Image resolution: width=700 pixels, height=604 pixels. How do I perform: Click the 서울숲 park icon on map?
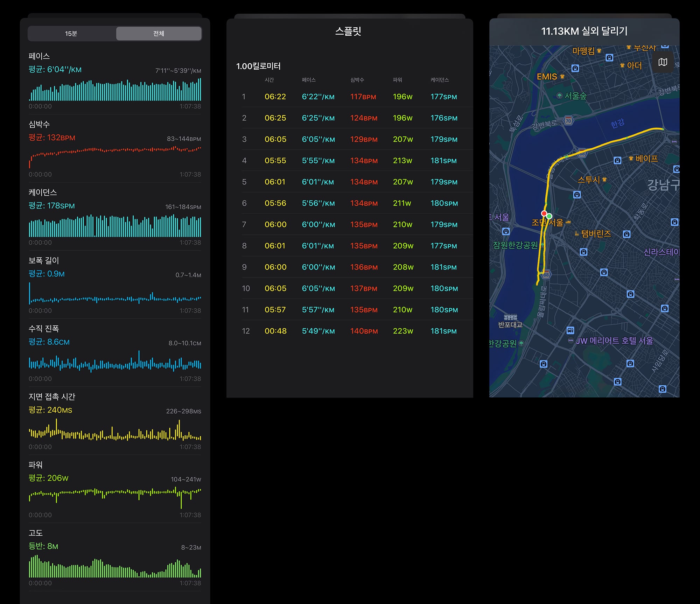559,96
